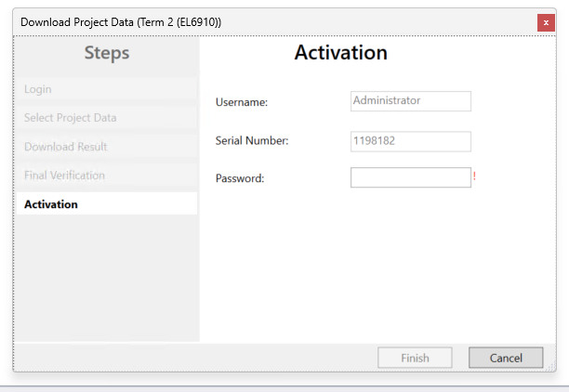Click the Finish button
The height and width of the screenshot is (392, 569).
click(x=415, y=358)
